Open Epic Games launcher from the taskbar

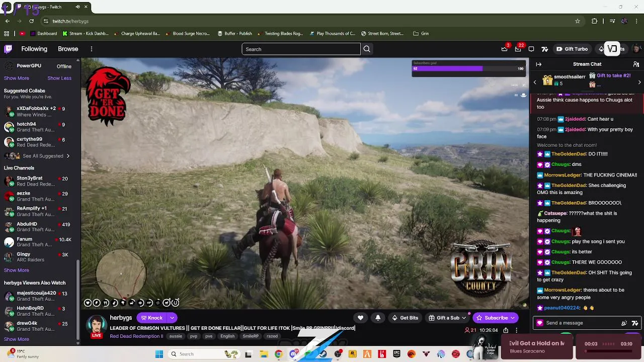click(397, 354)
